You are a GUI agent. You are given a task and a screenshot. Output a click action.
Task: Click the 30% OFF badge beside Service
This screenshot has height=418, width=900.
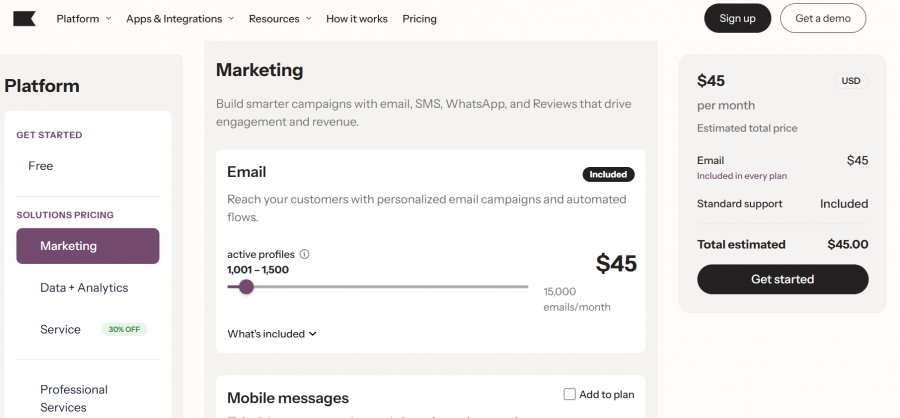(x=124, y=330)
